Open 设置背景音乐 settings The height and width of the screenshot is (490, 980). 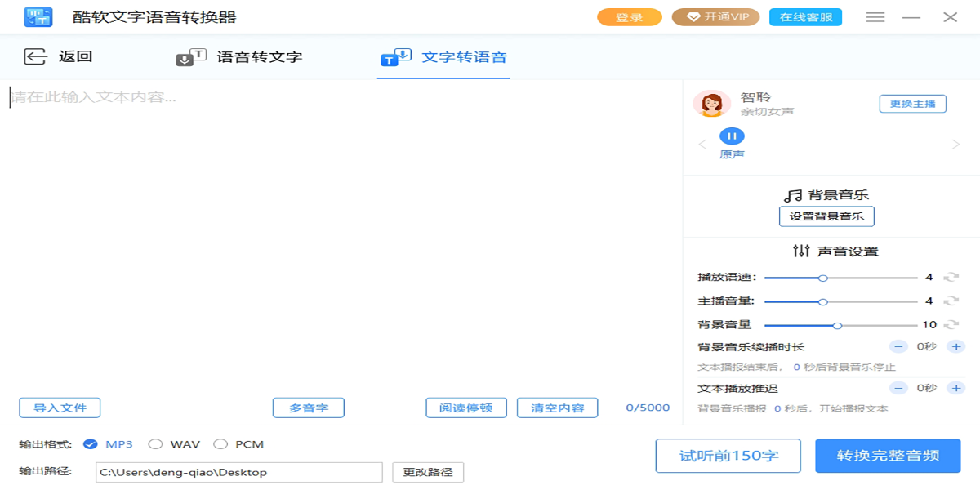pos(826,216)
